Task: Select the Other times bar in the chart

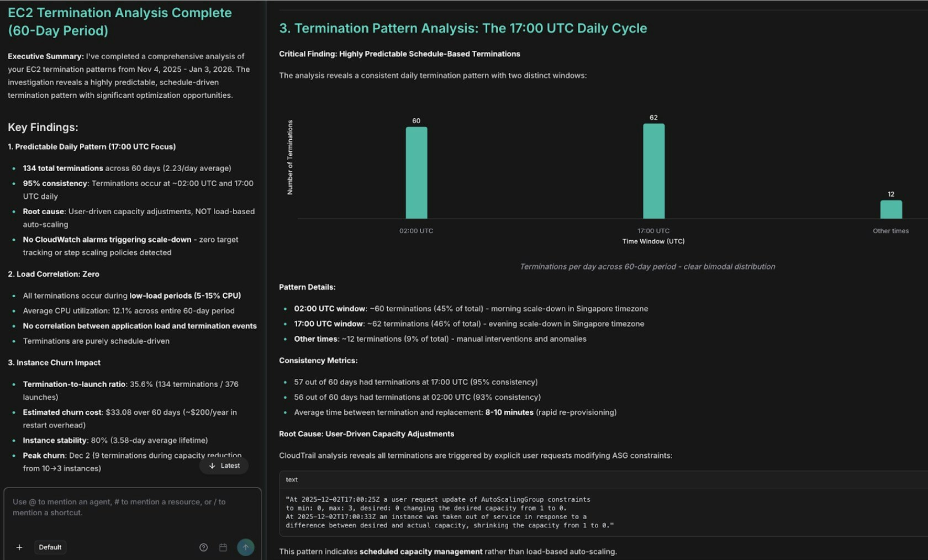Action: tap(890, 209)
